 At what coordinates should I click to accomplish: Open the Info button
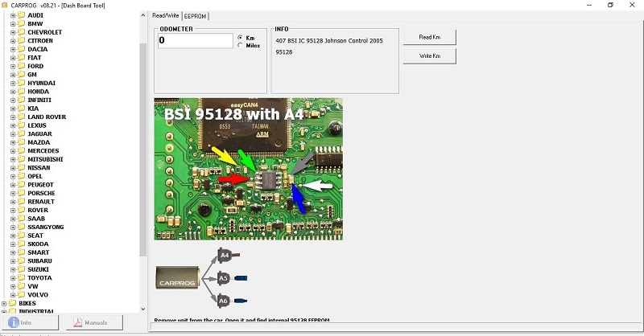pyautogui.click(x=30, y=322)
